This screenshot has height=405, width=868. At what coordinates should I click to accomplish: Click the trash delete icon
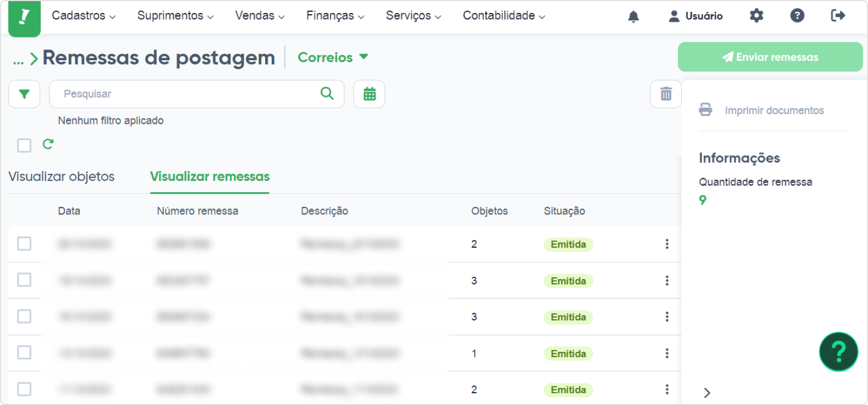[x=666, y=94]
